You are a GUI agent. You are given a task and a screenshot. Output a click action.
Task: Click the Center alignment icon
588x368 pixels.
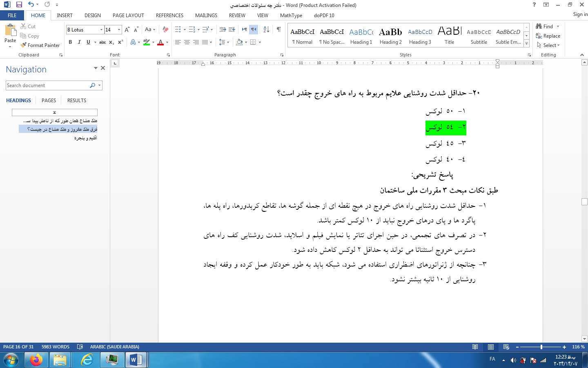[x=187, y=42]
